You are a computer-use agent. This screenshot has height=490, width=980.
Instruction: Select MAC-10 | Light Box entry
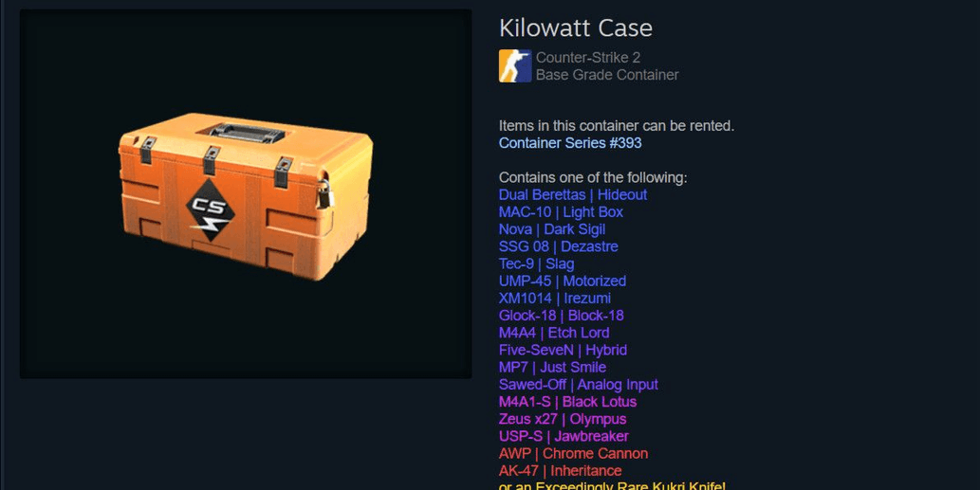561,212
